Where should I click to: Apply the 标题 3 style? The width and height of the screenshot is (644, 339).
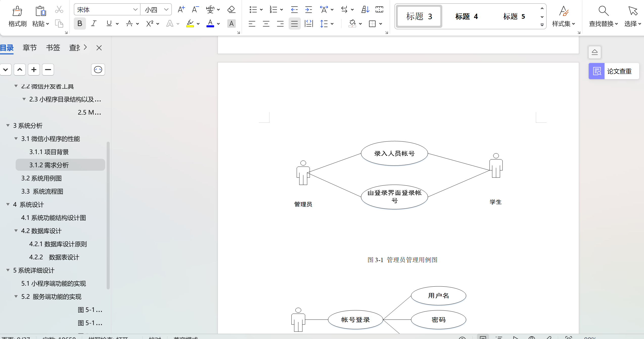pyautogui.click(x=418, y=16)
